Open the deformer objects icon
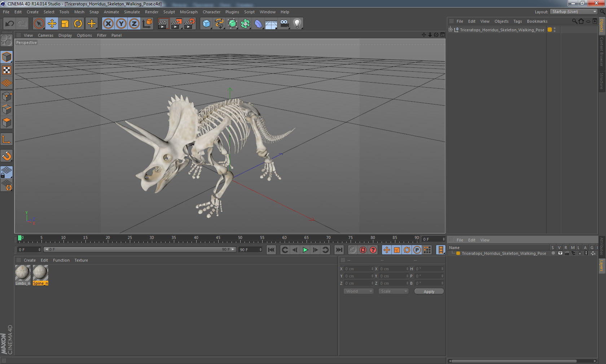Image resolution: width=606 pixels, height=364 pixels. click(x=258, y=24)
